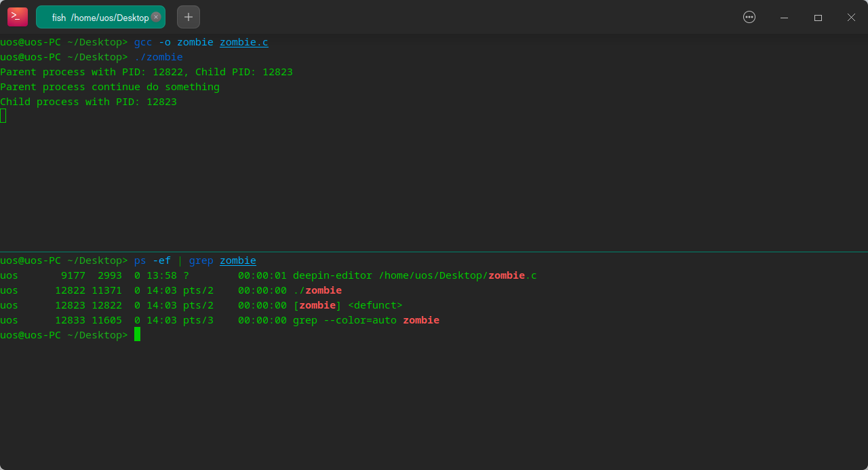Open the ellipsis main menu
Image resolution: width=868 pixels, height=470 pixels.
(749, 18)
